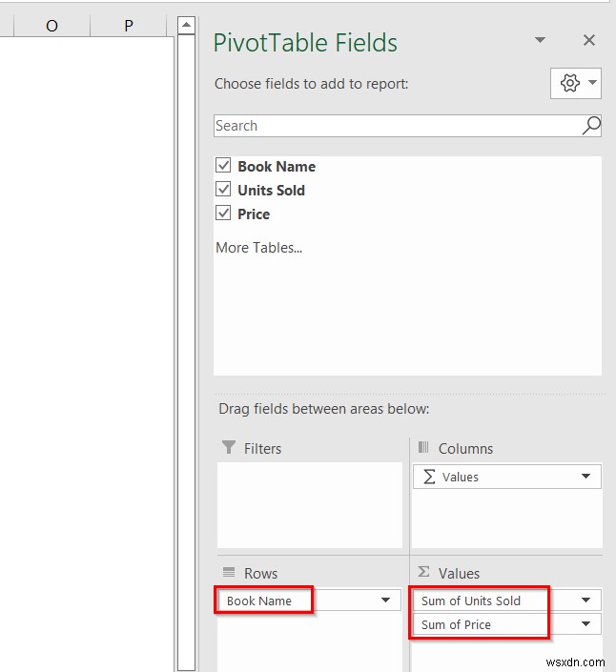Toggle the Units Sold field checkbox

click(x=223, y=189)
